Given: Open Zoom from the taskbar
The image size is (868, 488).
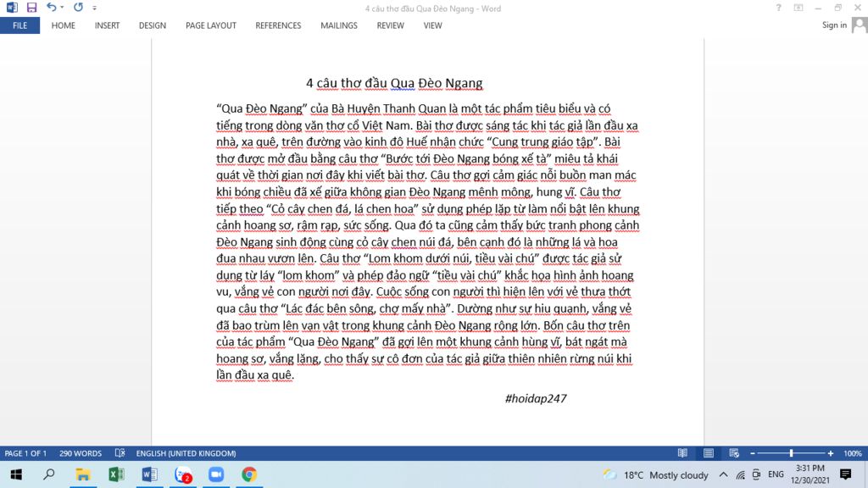Looking at the screenshot, I should pyautogui.click(x=216, y=474).
